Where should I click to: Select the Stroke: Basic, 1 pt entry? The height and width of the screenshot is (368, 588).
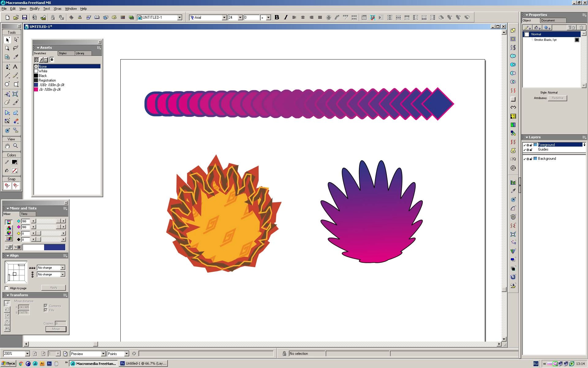pos(545,40)
